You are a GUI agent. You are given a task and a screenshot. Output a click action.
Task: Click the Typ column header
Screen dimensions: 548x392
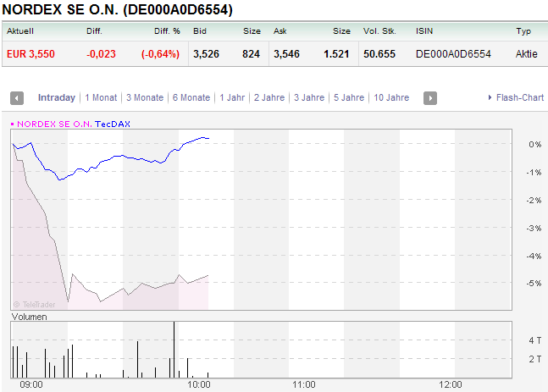523,31
